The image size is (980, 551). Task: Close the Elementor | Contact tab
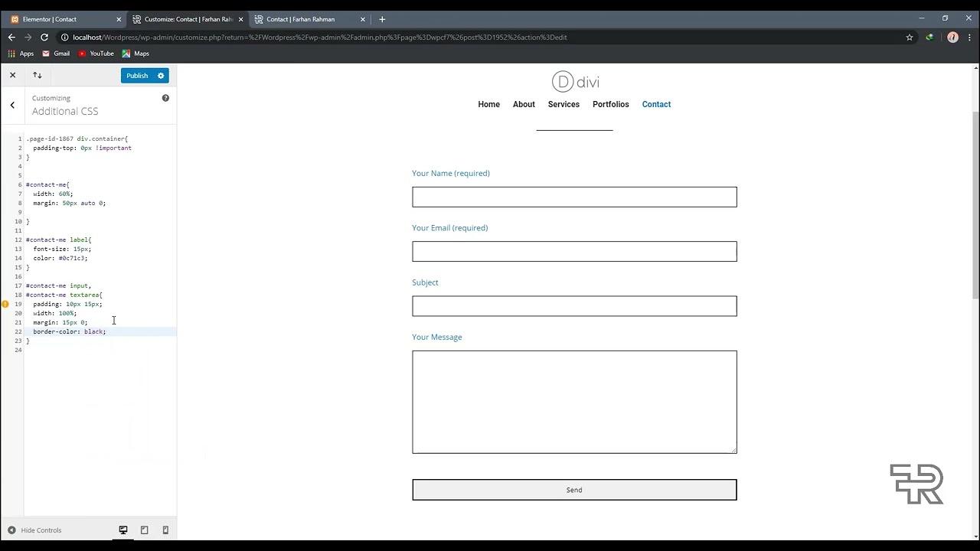coord(119,19)
